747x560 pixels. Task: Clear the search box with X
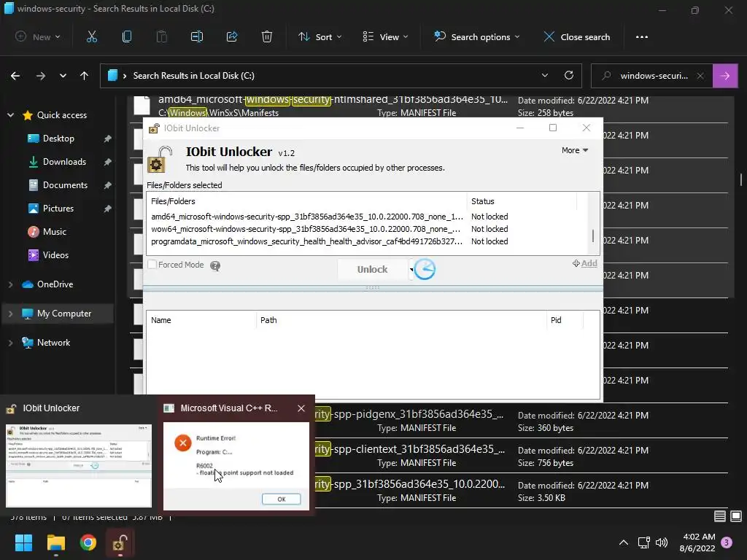[700, 76]
